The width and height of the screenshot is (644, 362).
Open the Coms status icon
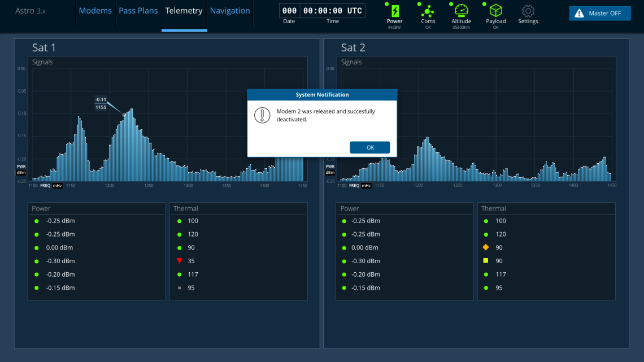pyautogui.click(x=428, y=11)
